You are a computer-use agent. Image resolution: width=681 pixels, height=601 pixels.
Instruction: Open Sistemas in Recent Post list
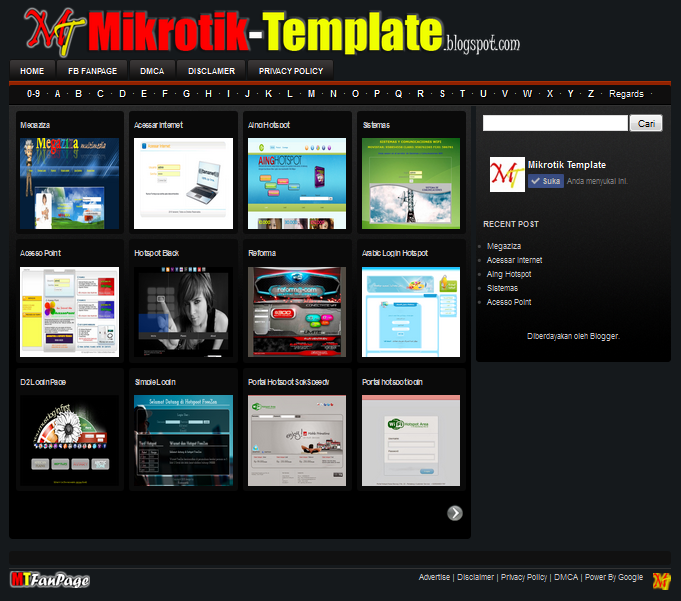(x=502, y=288)
